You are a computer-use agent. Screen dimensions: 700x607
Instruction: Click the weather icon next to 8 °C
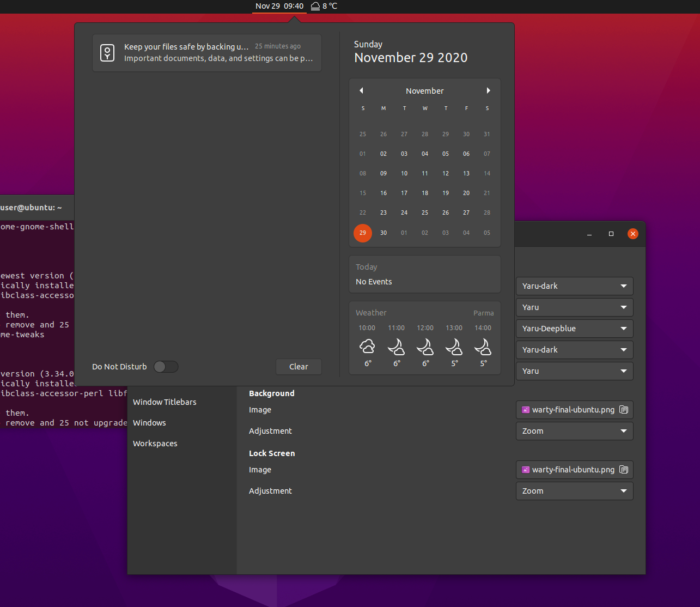pyautogui.click(x=315, y=6)
